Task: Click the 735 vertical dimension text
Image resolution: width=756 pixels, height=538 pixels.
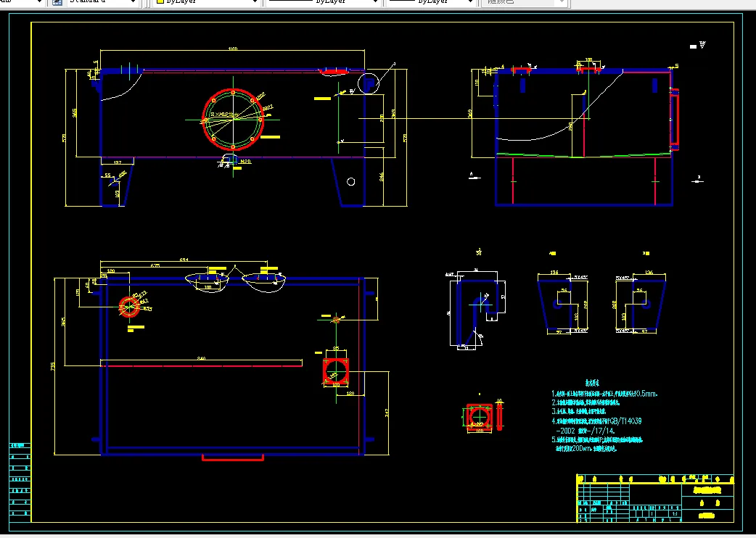Action: 52,366
